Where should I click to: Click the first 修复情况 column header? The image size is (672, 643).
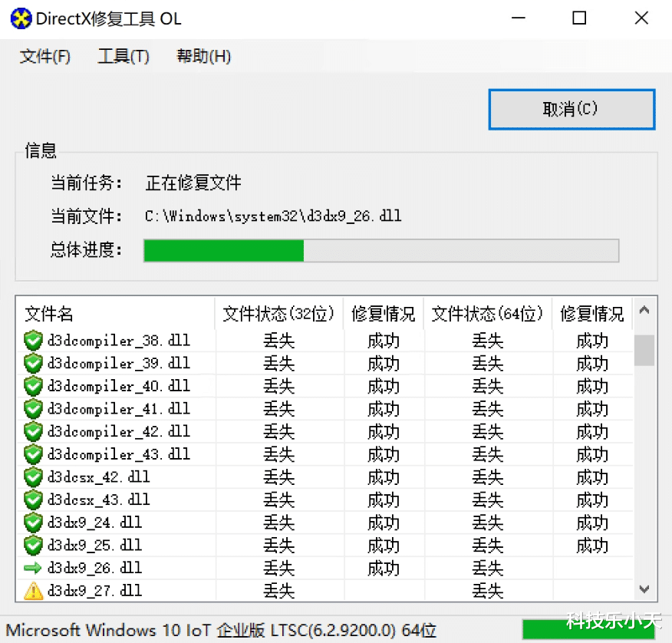[383, 314]
